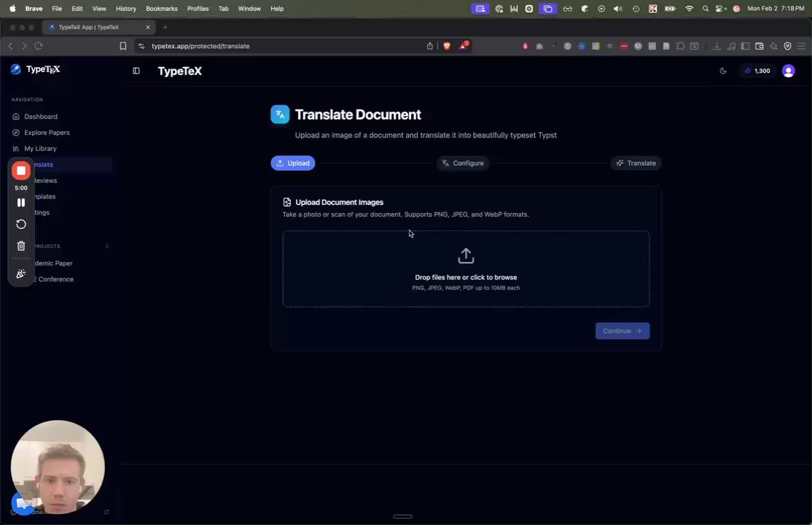Open the 1,300 credits badge

757,71
